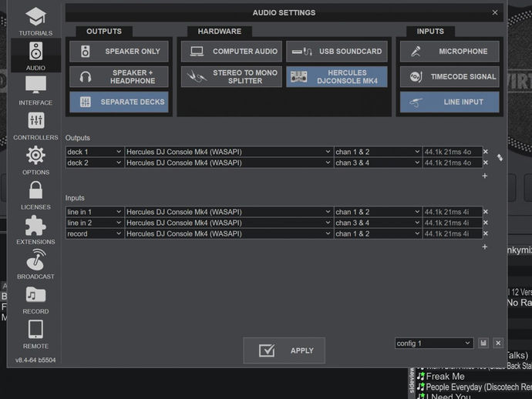This screenshot has width=532, height=399.
Task: Open the deck 1 output type dropdown
Action: 95,152
